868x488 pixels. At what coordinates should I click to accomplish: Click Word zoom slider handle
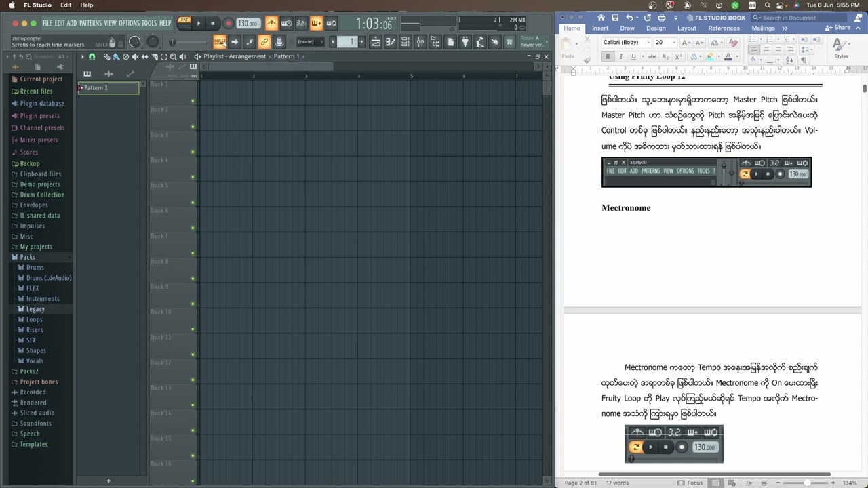tap(806, 483)
